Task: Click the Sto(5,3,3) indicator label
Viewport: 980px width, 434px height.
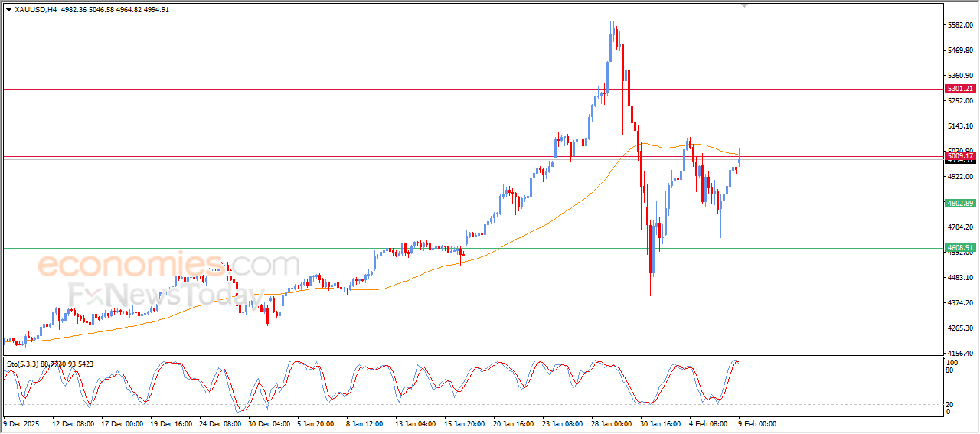Action: click(24, 364)
